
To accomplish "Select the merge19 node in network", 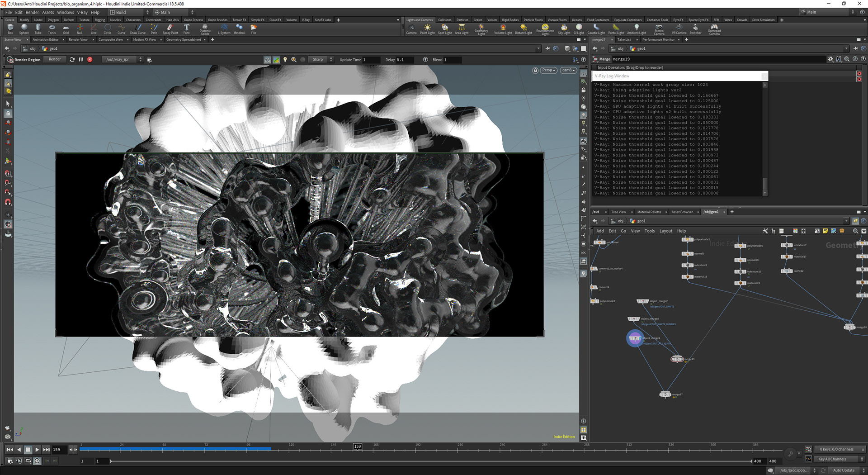I will pos(677,359).
